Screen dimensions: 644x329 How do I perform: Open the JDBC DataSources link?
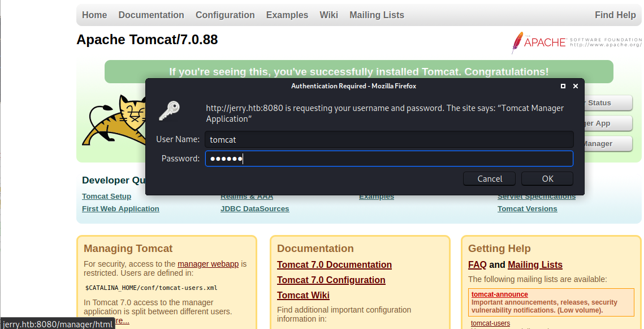[x=255, y=208]
